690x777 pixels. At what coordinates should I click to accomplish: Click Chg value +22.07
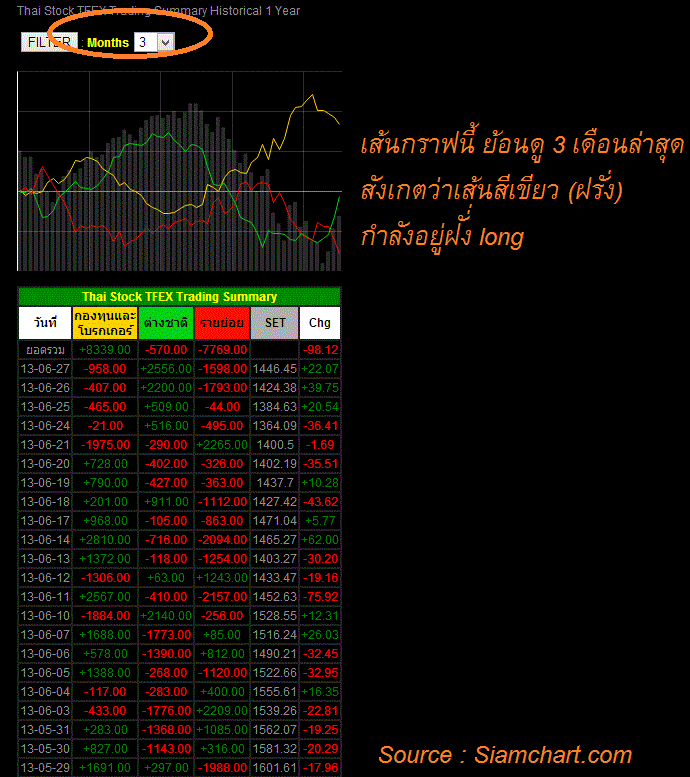click(320, 369)
